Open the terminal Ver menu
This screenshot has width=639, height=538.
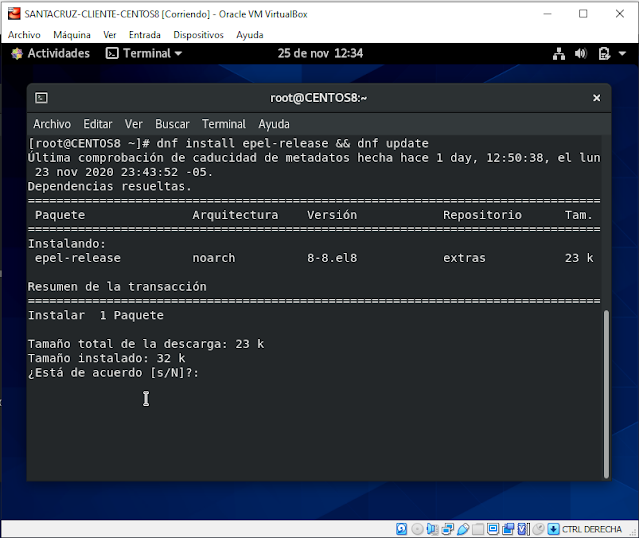tap(134, 124)
